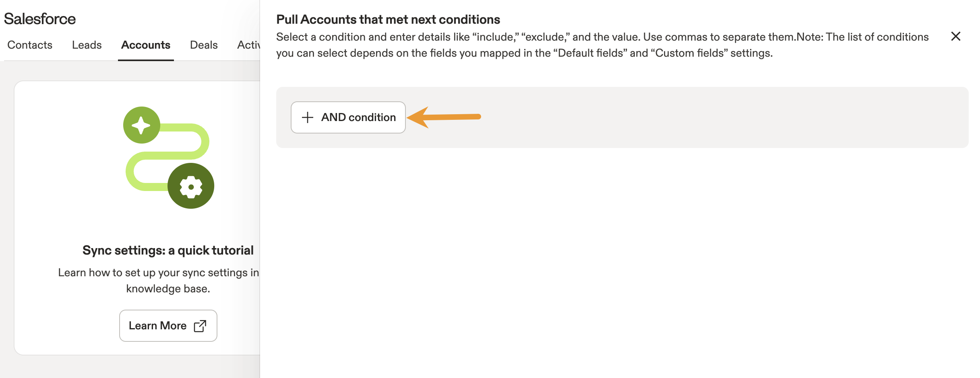
Task: Go to the Deals tab
Action: pyautogui.click(x=204, y=45)
